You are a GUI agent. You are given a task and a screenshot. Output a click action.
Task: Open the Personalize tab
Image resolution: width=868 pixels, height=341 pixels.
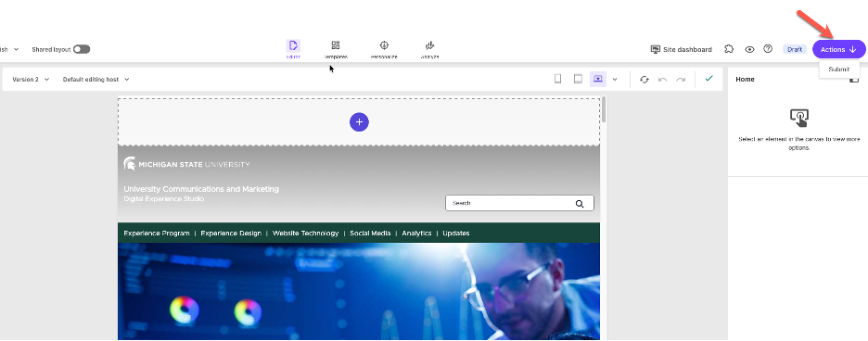(384, 49)
